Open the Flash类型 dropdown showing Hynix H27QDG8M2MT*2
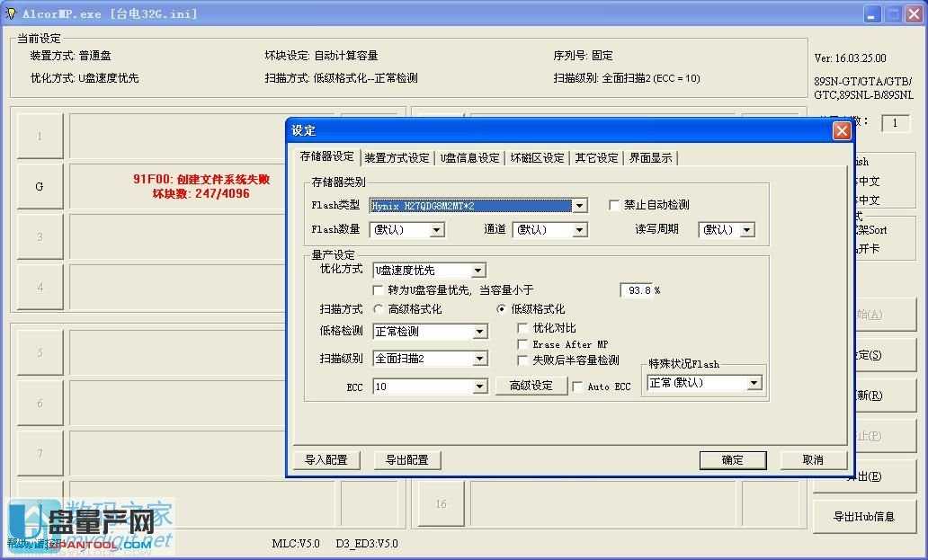The image size is (928, 560). pyautogui.click(x=580, y=205)
